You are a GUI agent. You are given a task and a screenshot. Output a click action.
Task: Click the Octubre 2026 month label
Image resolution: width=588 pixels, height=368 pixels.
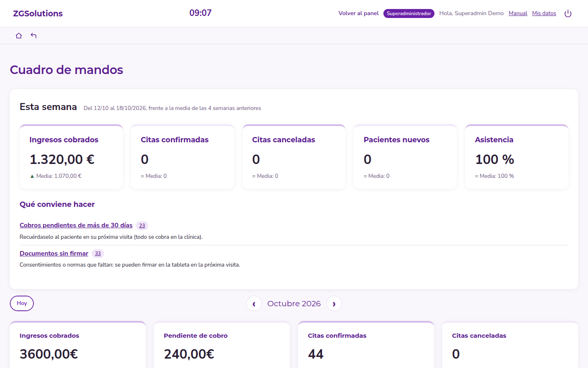click(294, 304)
